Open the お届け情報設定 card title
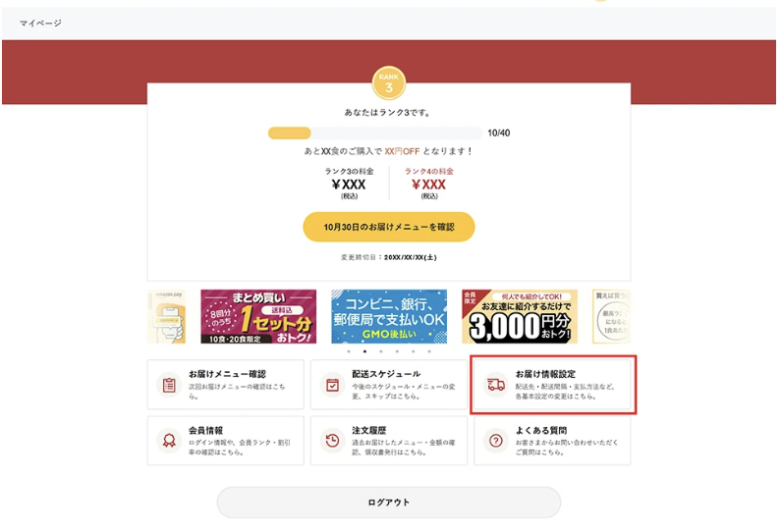Viewport: 782px width, 532px height. point(545,374)
